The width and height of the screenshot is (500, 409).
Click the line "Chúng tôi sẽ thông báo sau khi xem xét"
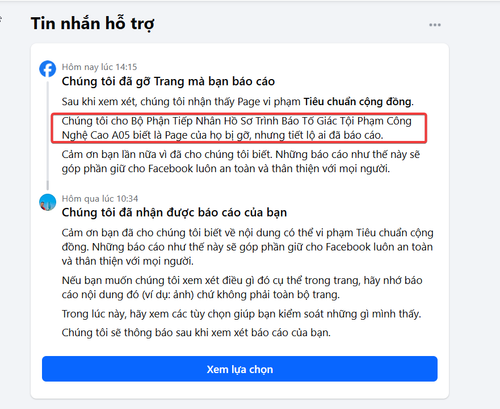click(196, 333)
